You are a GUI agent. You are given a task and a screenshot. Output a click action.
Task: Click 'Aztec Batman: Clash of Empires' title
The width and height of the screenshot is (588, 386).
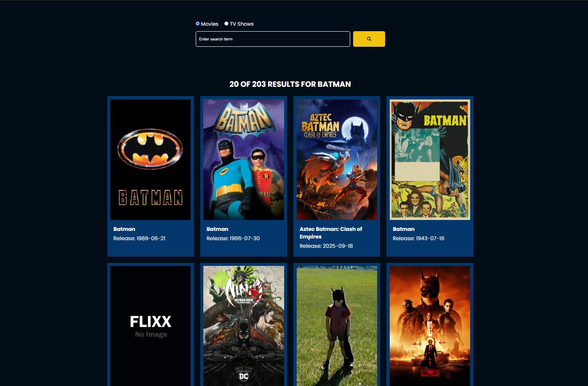click(330, 233)
